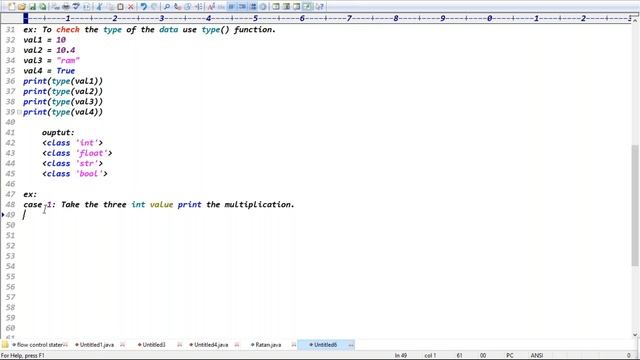The width and height of the screenshot is (640, 360).
Task: Click the 'ln 49' status bar entry
Action: click(401, 356)
